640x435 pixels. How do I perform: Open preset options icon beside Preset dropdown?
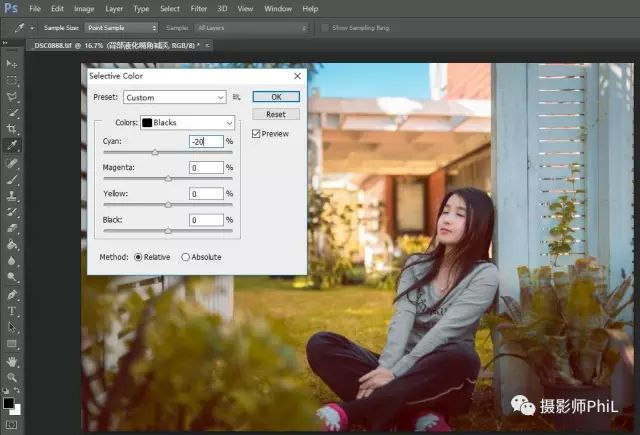point(236,97)
